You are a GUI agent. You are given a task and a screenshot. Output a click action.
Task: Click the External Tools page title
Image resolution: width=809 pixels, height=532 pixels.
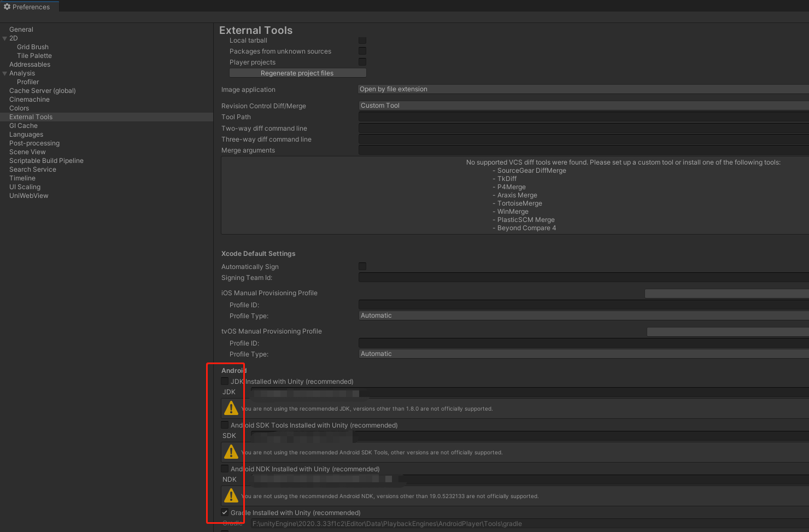tap(256, 31)
